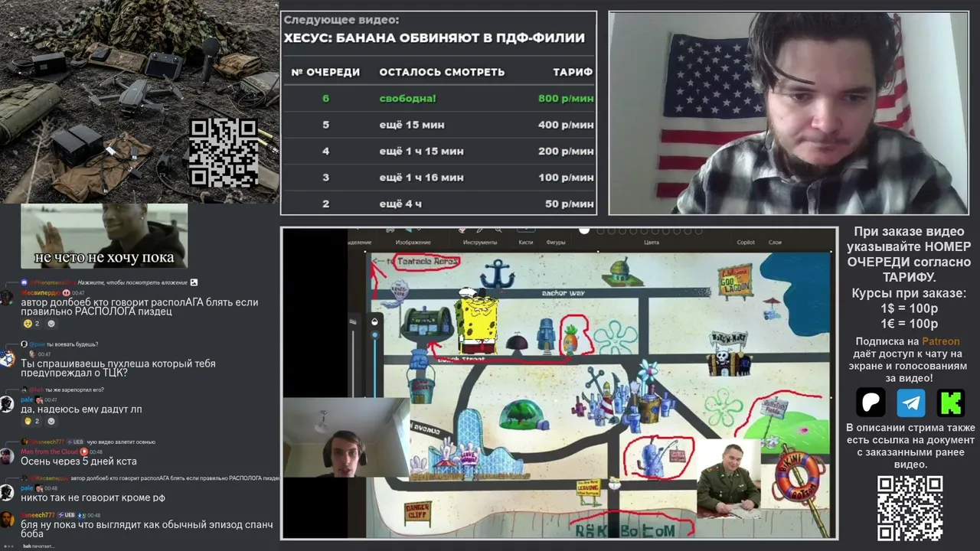Click username 'pale' above 'никто так не говорит'

pyautogui.click(x=27, y=488)
